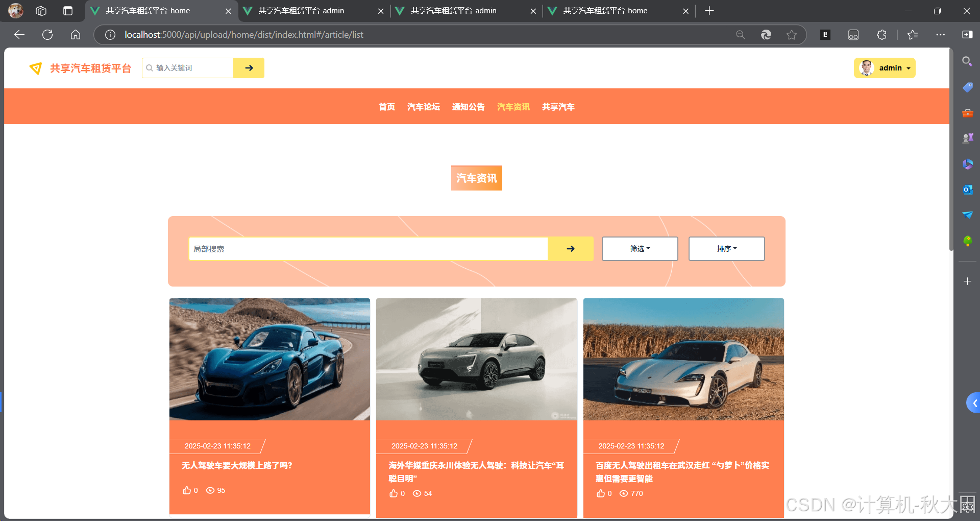This screenshot has height=521, width=980.
Task: Open the dark L extension icon
Action: [x=825, y=35]
